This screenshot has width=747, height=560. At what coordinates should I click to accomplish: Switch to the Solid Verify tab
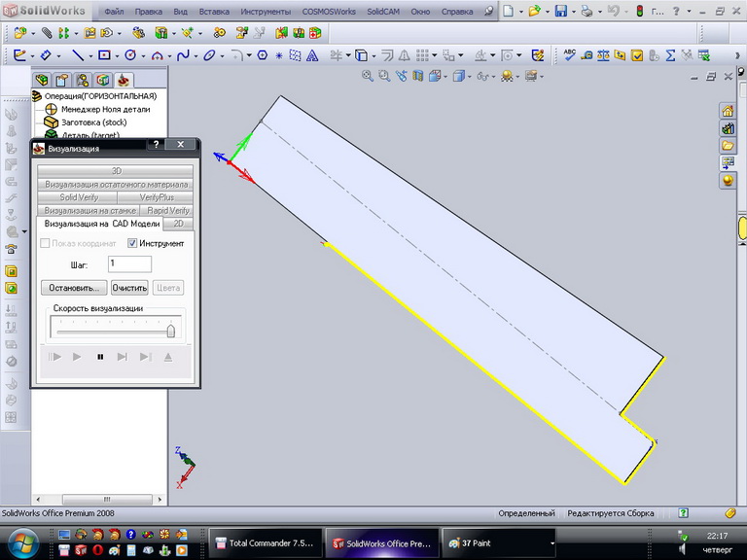click(x=79, y=197)
